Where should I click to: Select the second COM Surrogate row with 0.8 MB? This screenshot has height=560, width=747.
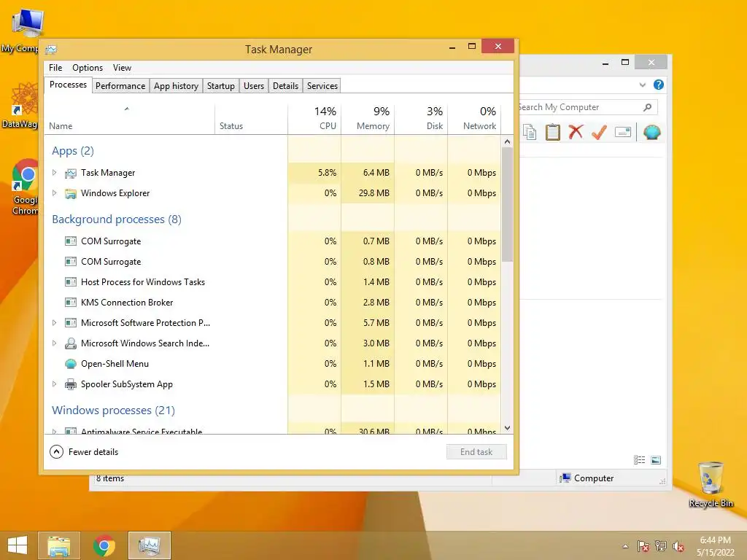(273, 262)
